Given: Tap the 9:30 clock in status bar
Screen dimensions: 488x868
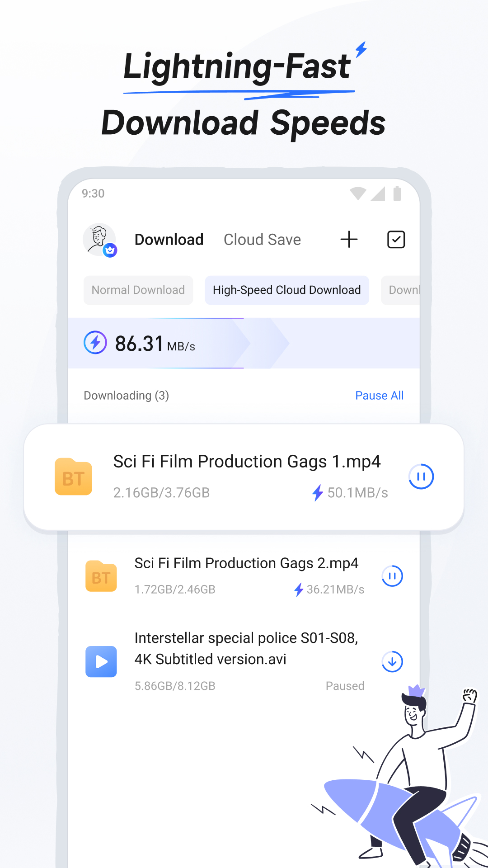Looking at the screenshot, I should pyautogui.click(x=93, y=193).
